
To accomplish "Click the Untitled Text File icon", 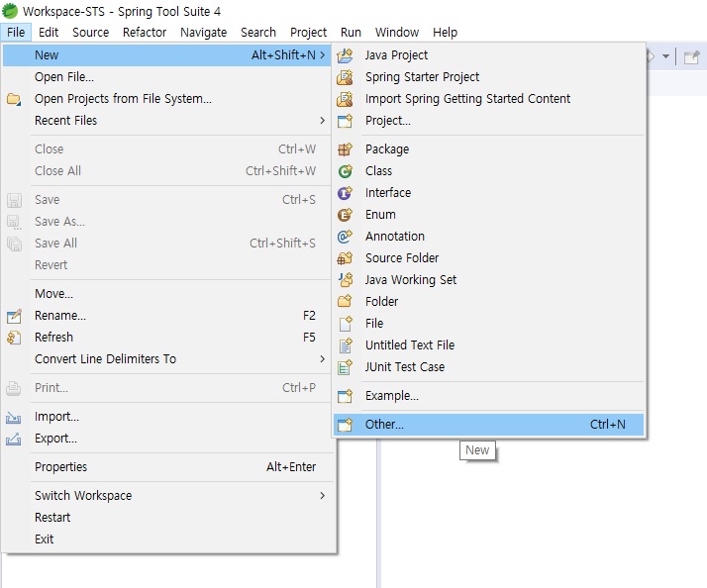I will [x=346, y=344].
